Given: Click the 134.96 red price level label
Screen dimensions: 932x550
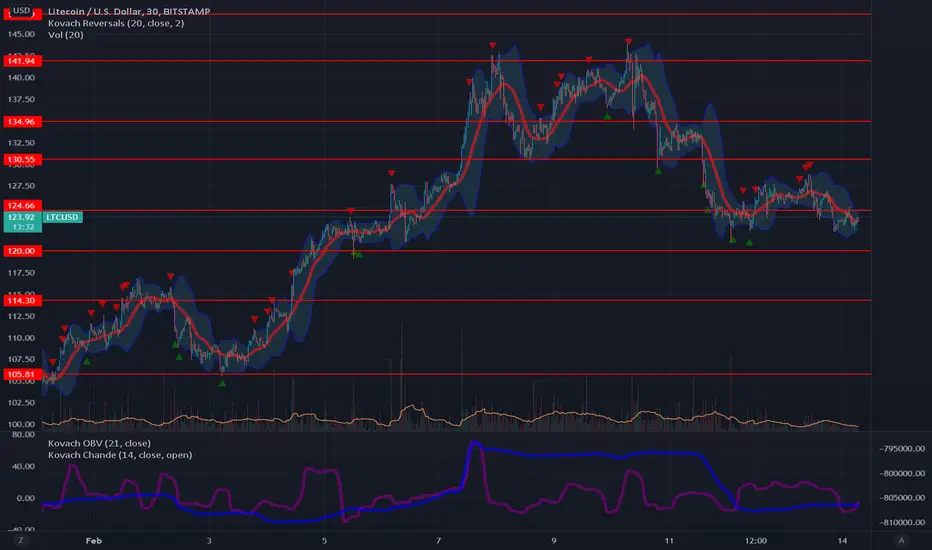Looking at the screenshot, I should point(22,121).
